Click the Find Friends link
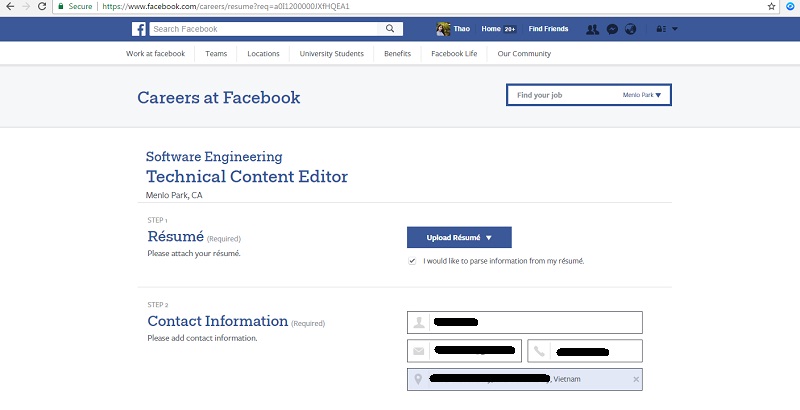 click(x=548, y=29)
